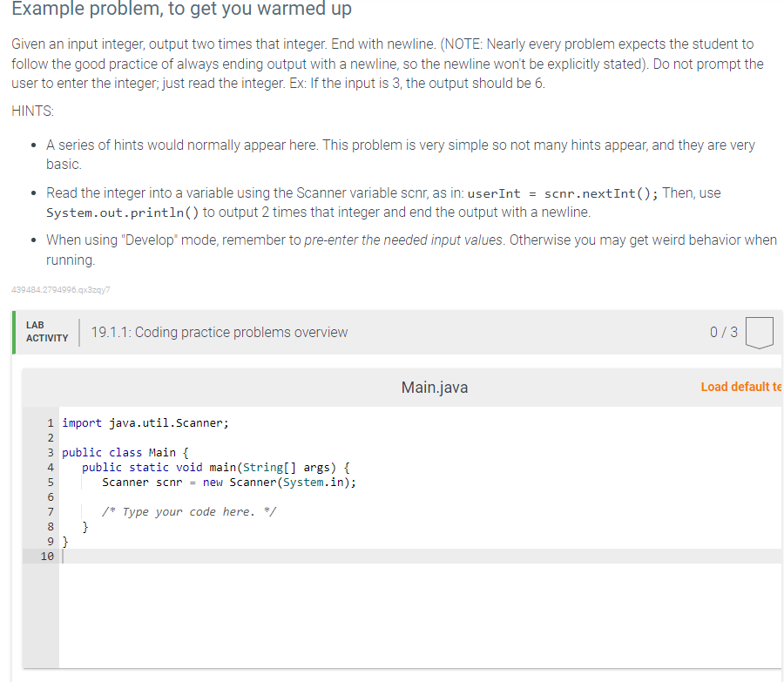
Task: Select the lab title 19.1.1 Coding practice problems overview
Action: (x=220, y=332)
